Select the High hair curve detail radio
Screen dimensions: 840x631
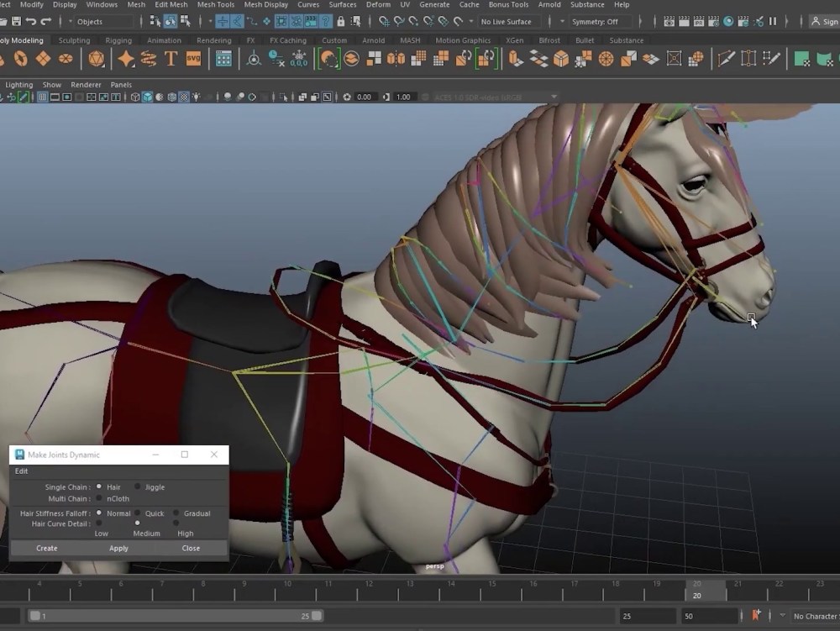click(176, 523)
